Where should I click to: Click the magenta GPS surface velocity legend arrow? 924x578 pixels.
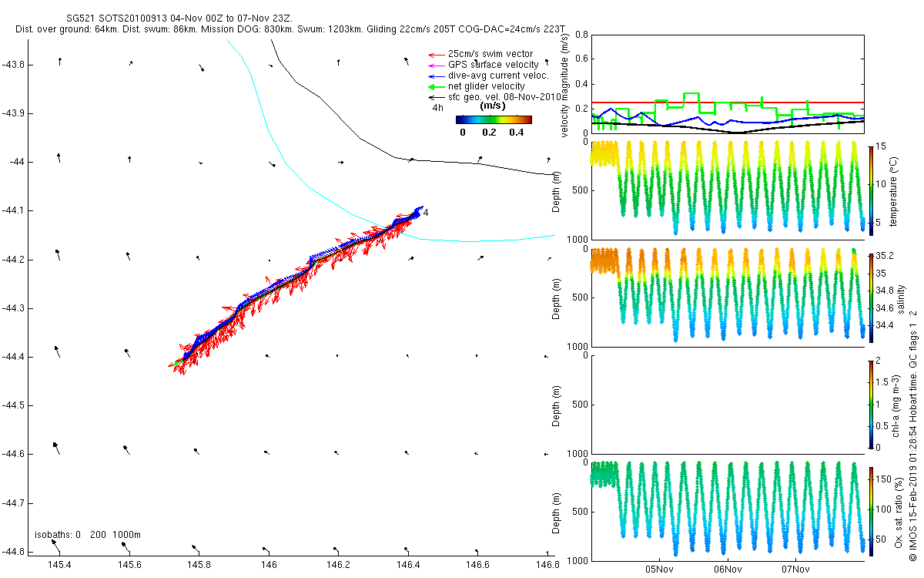[x=436, y=66]
